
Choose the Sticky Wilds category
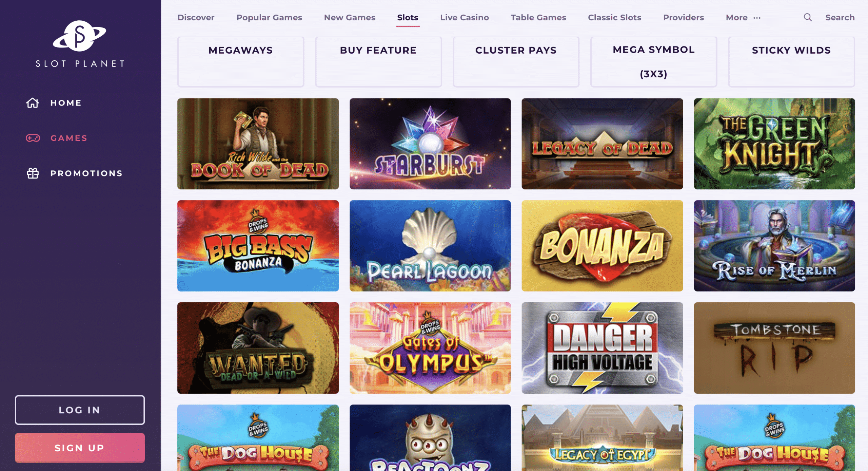click(x=791, y=62)
